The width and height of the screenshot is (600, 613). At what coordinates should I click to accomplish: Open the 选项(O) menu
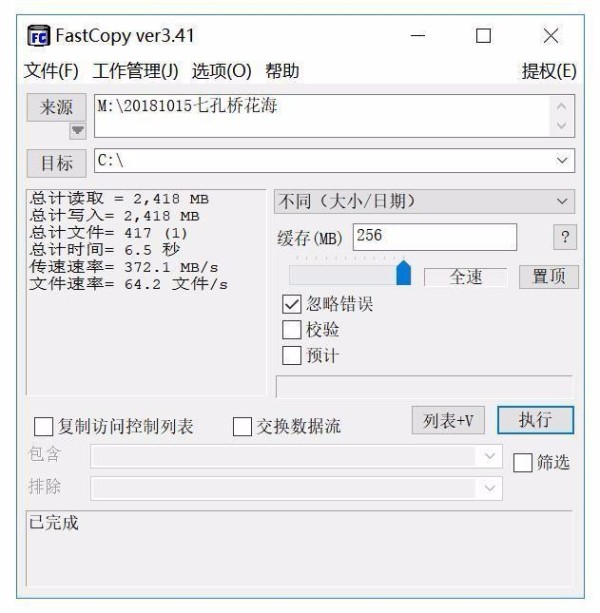221,71
